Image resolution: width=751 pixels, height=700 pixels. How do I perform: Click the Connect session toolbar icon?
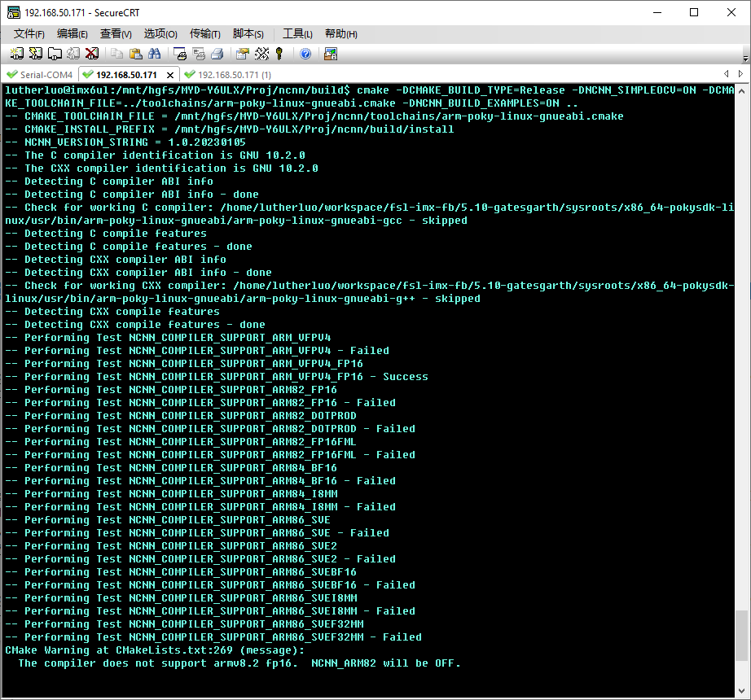click(x=16, y=54)
